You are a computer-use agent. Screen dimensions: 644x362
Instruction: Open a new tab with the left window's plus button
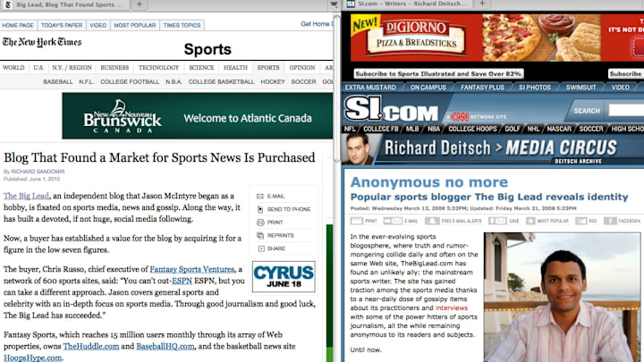(x=140, y=4)
